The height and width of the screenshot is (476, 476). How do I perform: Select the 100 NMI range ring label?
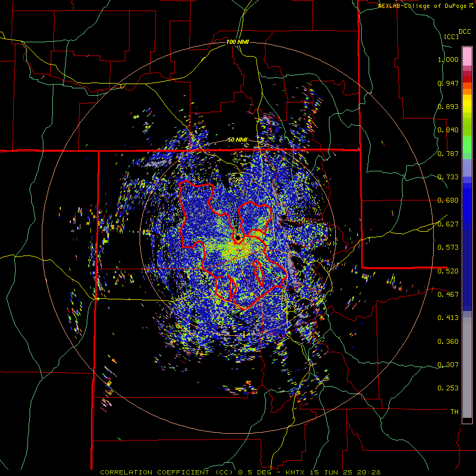tap(237, 42)
